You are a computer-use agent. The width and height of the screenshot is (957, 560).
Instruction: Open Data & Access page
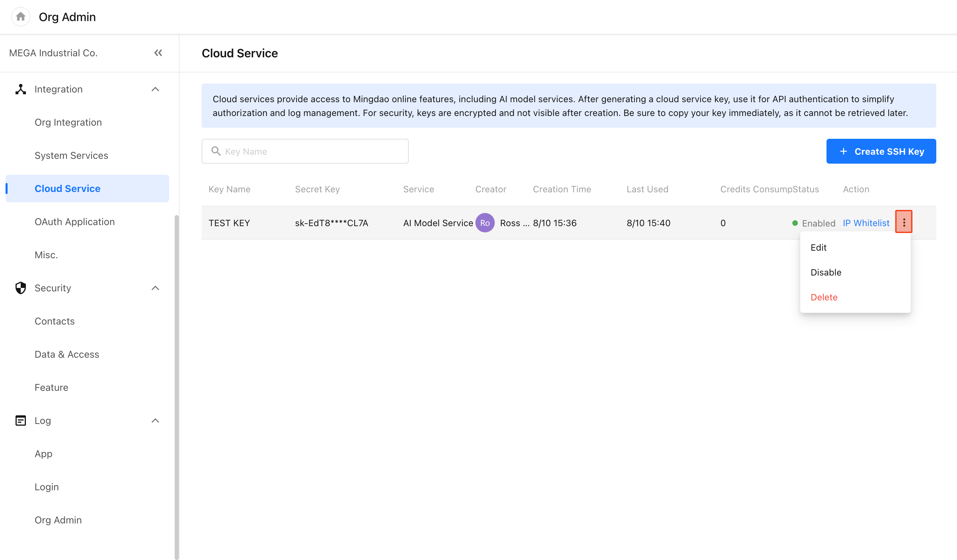(67, 354)
